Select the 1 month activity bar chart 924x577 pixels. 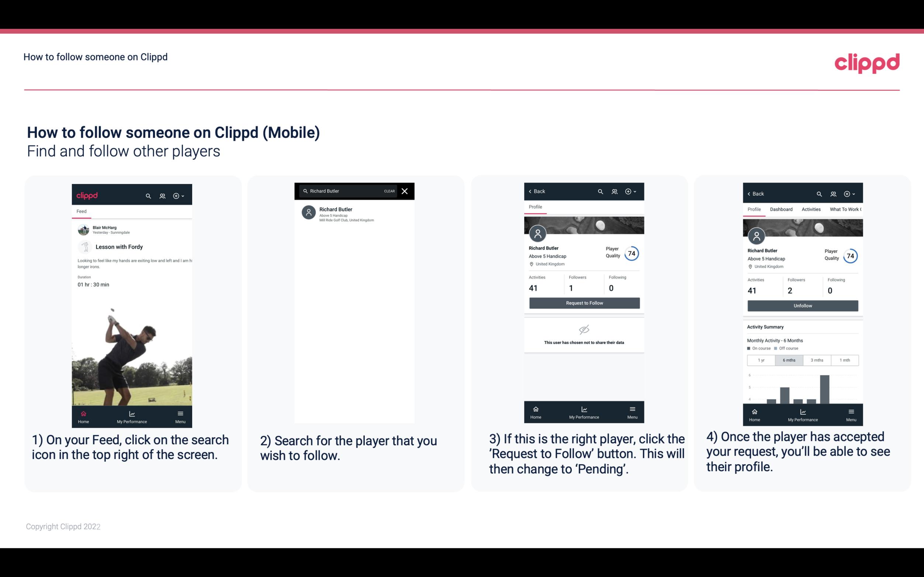tap(844, 359)
